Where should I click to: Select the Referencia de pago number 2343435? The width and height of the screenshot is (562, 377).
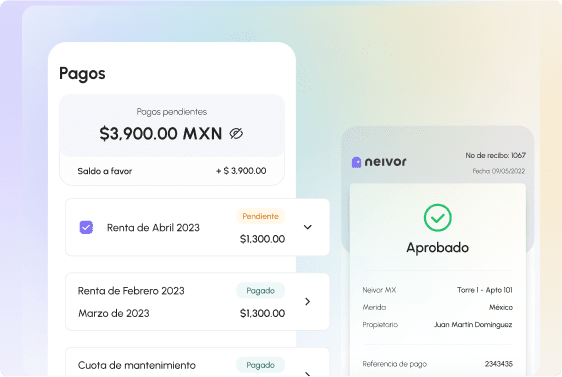pos(499,364)
